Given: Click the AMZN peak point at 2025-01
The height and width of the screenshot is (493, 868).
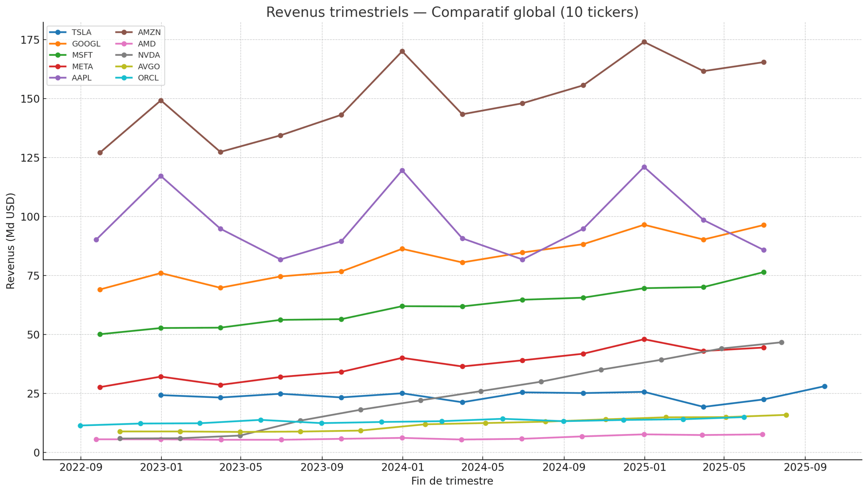Looking at the screenshot, I should point(644,42).
